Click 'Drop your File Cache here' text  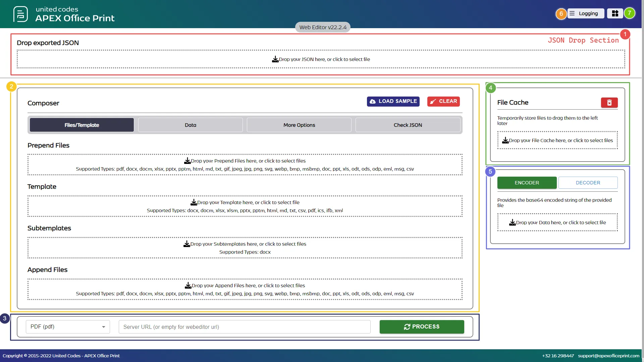pyautogui.click(x=561, y=140)
